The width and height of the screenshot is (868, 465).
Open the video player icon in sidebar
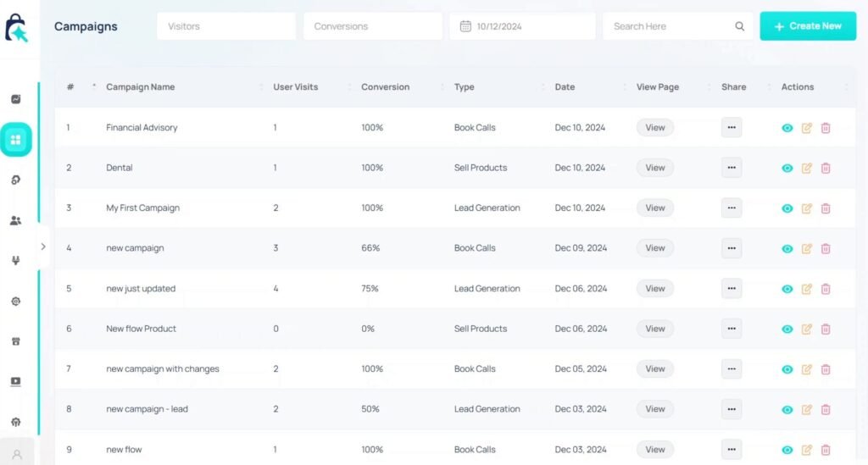(x=15, y=382)
